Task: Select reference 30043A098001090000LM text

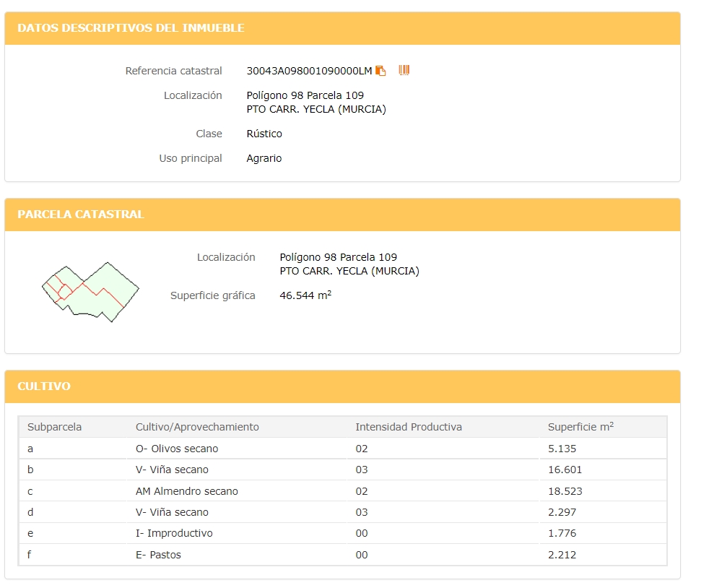Action: tap(309, 71)
